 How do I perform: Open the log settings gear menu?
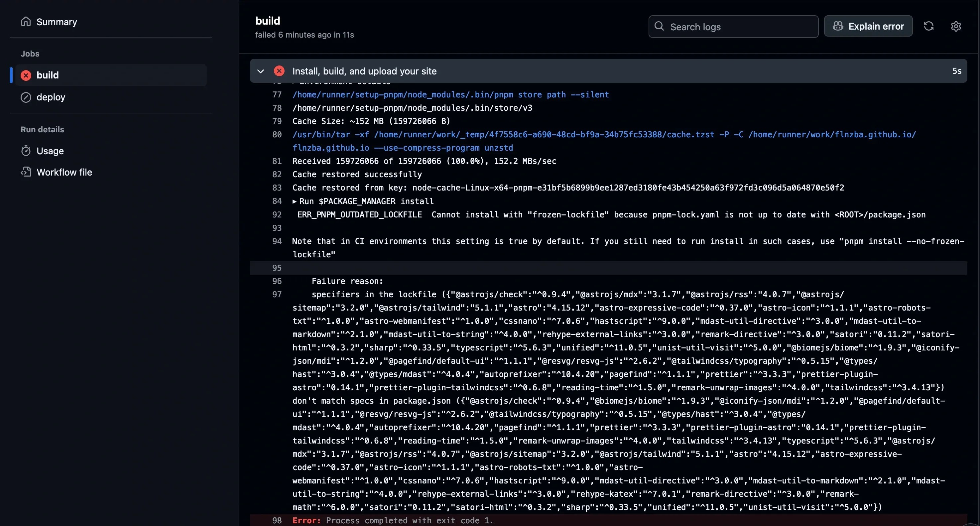point(956,26)
